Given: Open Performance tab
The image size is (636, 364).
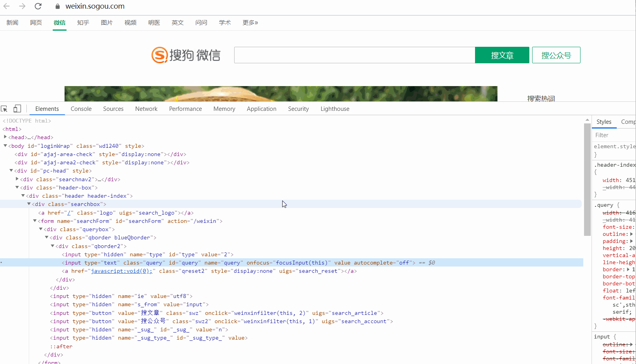Looking at the screenshot, I should [x=185, y=109].
